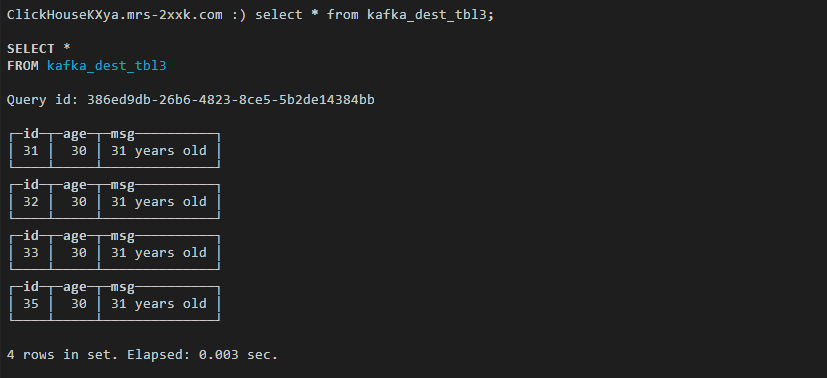
Task: Click the first table's id column header
Action: tap(31, 134)
